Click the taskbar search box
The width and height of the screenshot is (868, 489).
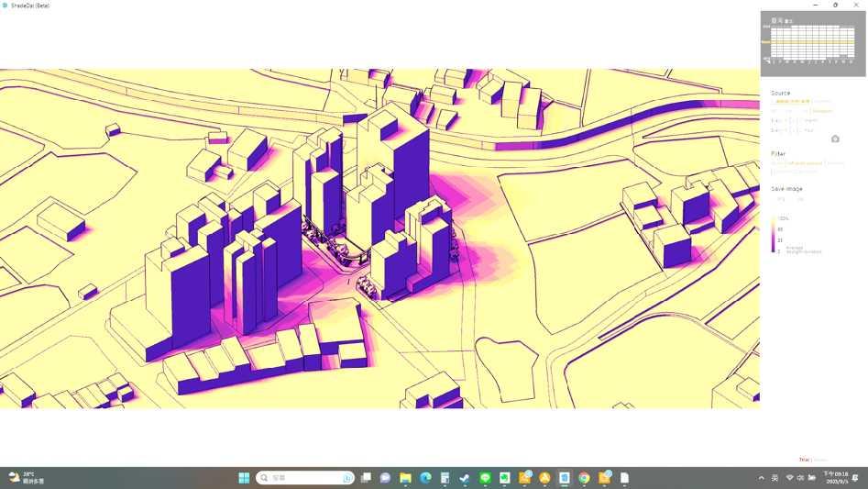pyautogui.click(x=305, y=478)
